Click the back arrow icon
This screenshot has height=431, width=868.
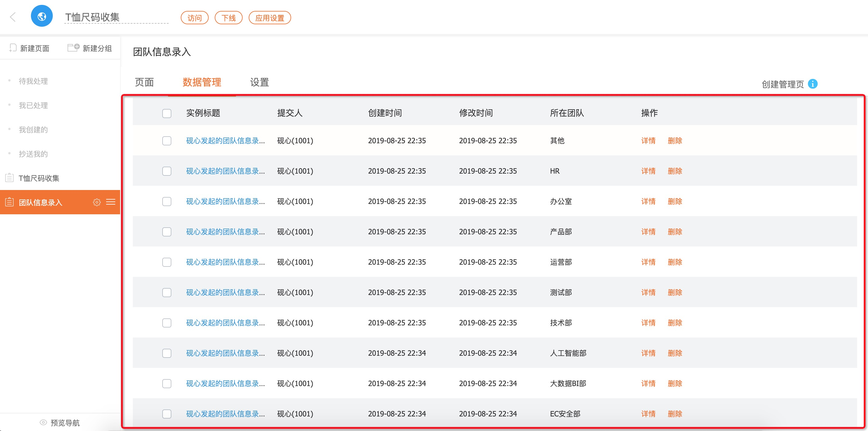point(13,17)
